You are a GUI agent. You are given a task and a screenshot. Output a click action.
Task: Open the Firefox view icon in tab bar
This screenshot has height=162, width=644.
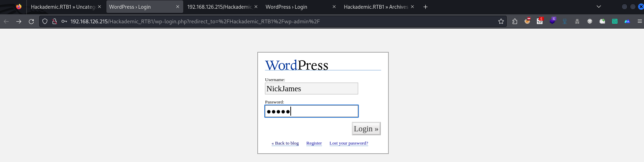click(19, 7)
